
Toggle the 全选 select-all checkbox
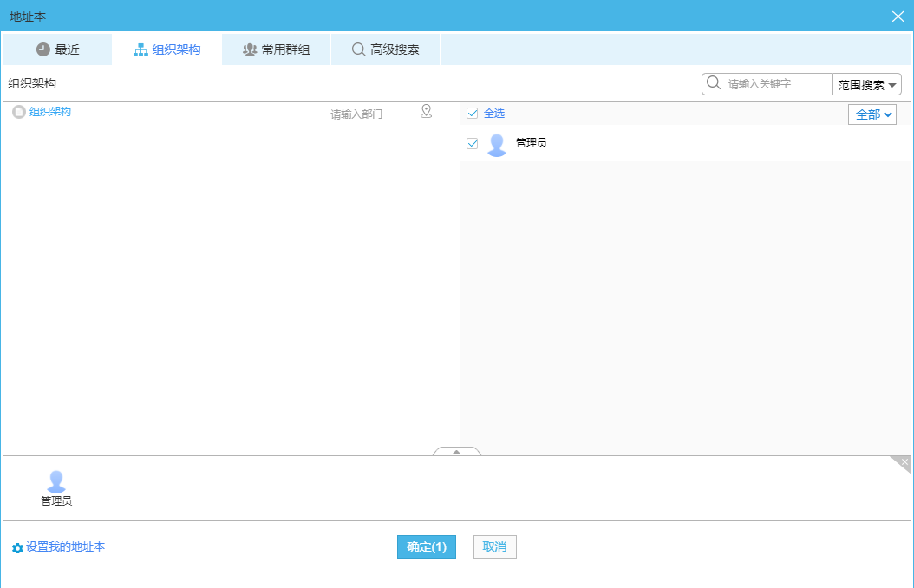(x=472, y=113)
